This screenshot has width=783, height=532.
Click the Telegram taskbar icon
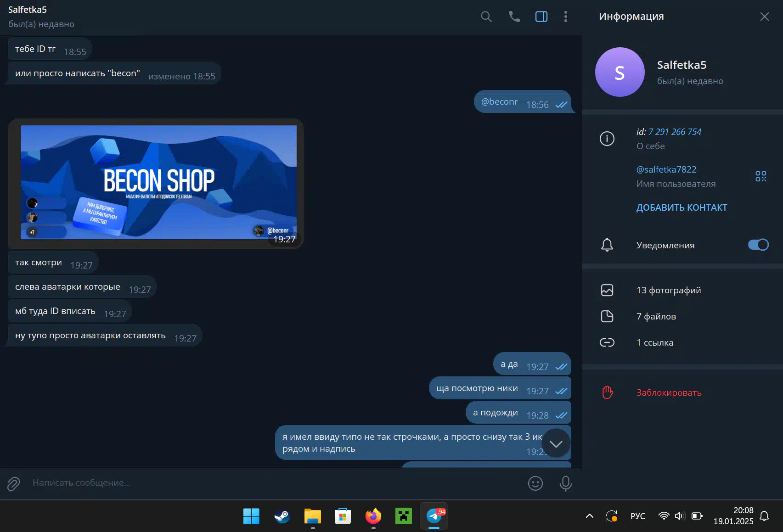434,516
